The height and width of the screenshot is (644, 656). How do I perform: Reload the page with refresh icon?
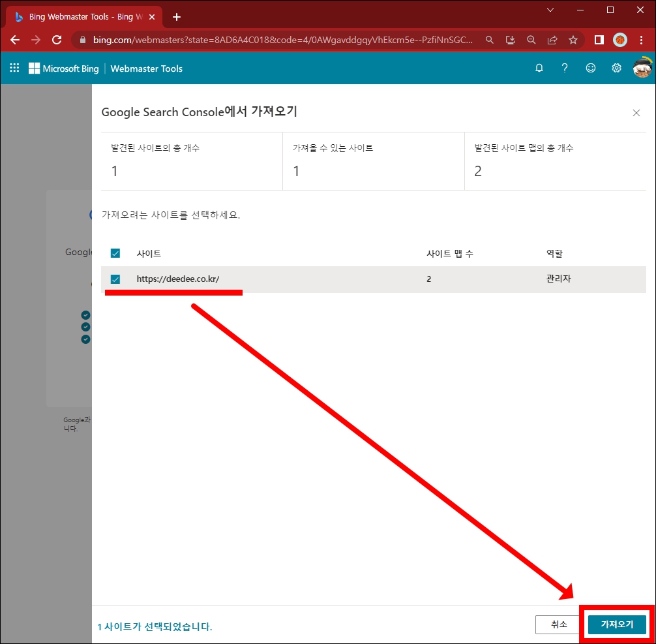coord(57,40)
